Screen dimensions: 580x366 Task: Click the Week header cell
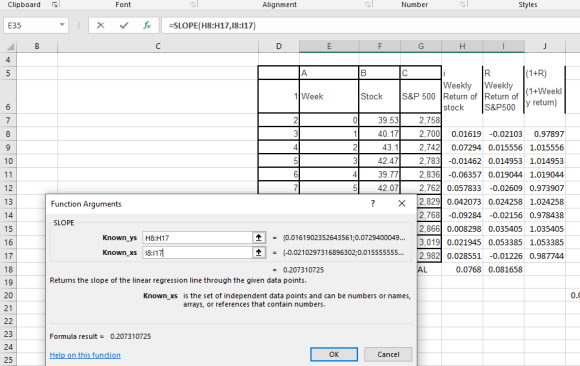(x=329, y=96)
